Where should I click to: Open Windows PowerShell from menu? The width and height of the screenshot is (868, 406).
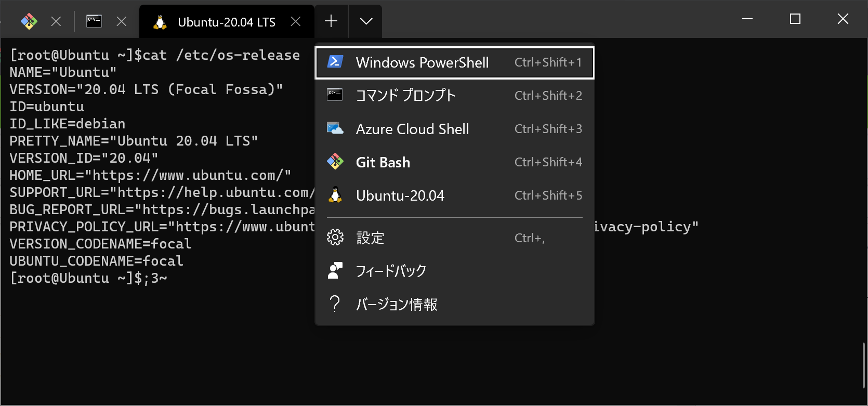(x=455, y=62)
